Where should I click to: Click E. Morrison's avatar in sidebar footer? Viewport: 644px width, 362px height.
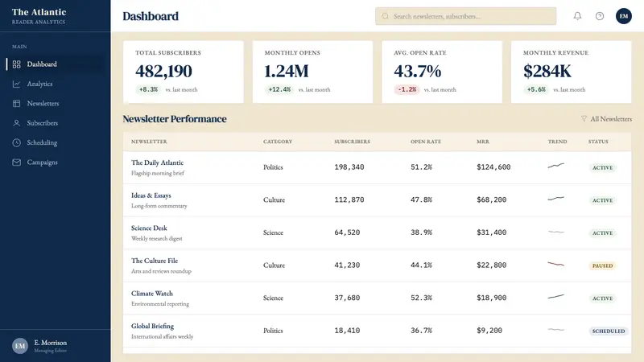pyautogui.click(x=19, y=346)
